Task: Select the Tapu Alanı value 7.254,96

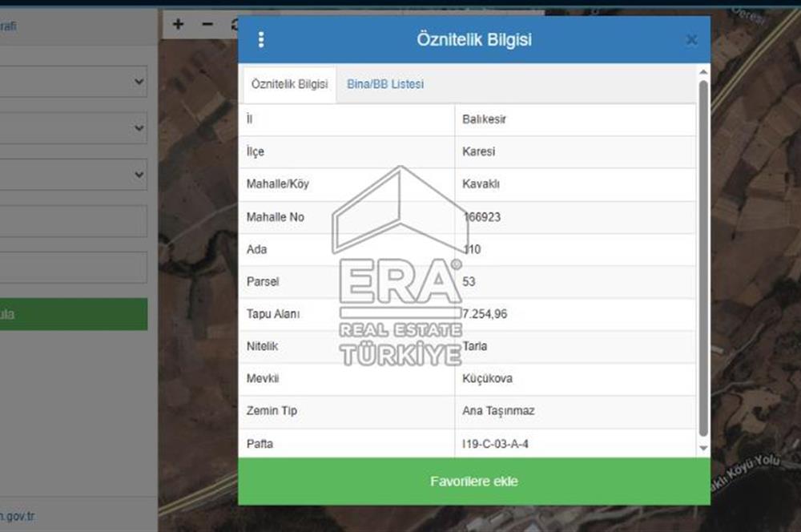Action: pos(485,314)
